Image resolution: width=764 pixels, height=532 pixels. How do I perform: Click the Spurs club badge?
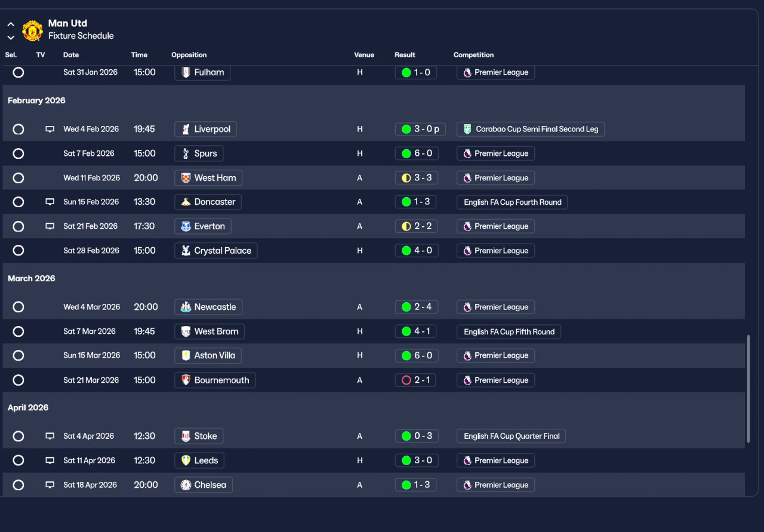186,153
